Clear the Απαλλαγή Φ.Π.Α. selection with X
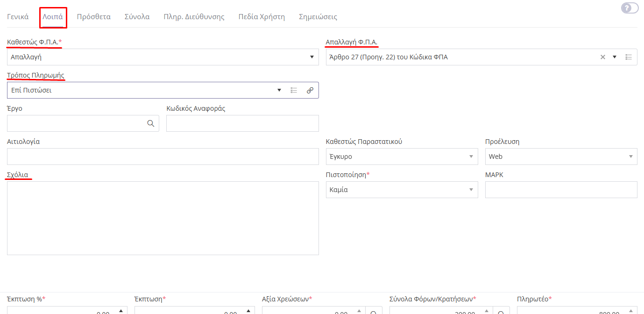Image resolution: width=644 pixels, height=314 pixels. (x=602, y=57)
